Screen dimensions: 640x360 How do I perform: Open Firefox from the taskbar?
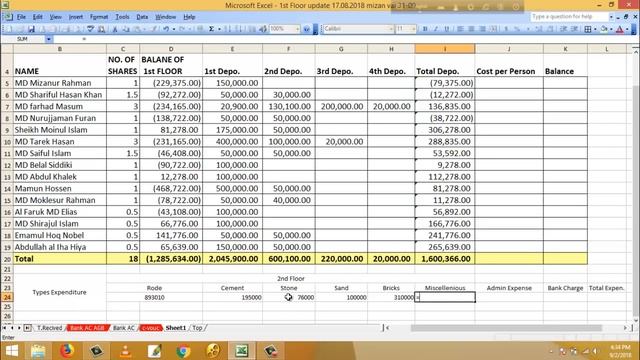[67, 351]
